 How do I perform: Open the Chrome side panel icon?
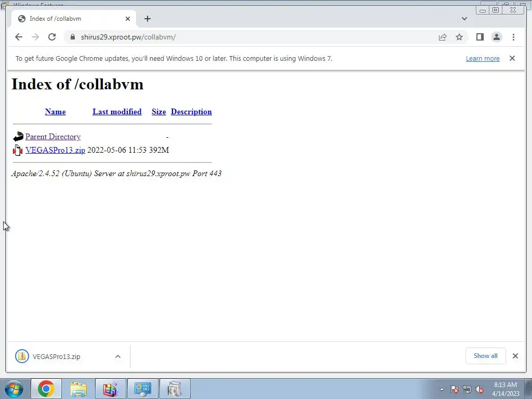pyautogui.click(x=480, y=37)
